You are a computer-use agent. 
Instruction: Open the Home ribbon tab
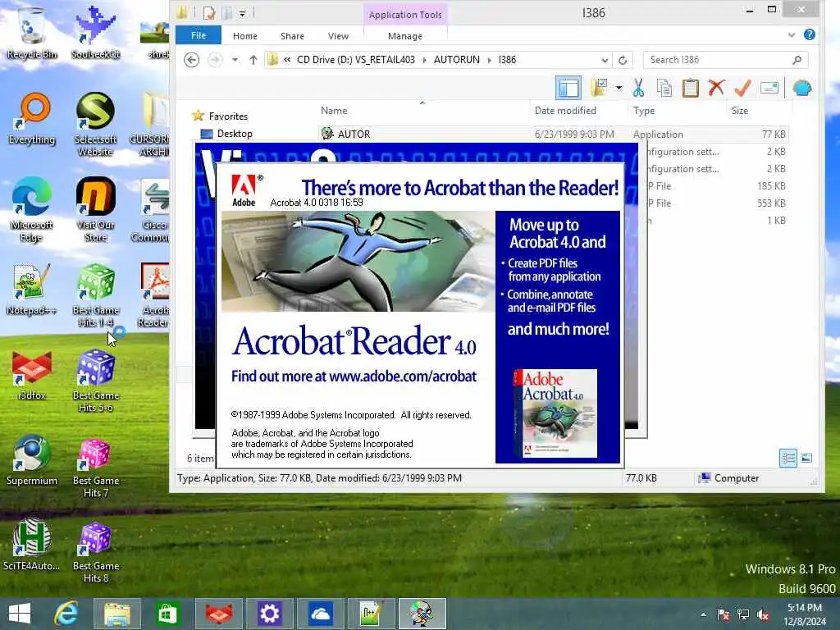[244, 36]
